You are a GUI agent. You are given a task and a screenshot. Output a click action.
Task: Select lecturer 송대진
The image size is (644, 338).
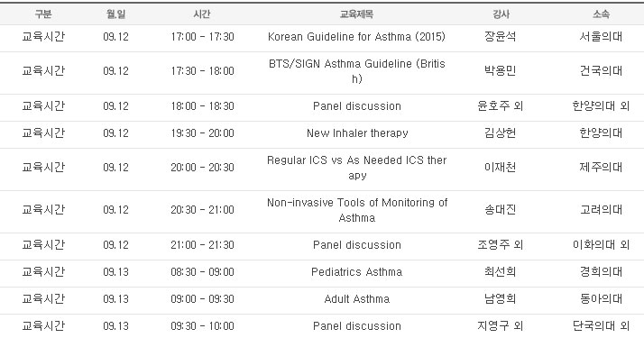tap(501, 210)
